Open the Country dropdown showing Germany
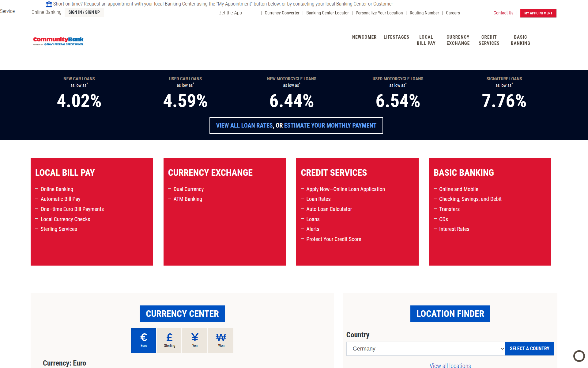This screenshot has height=368, width=588. 425,349
